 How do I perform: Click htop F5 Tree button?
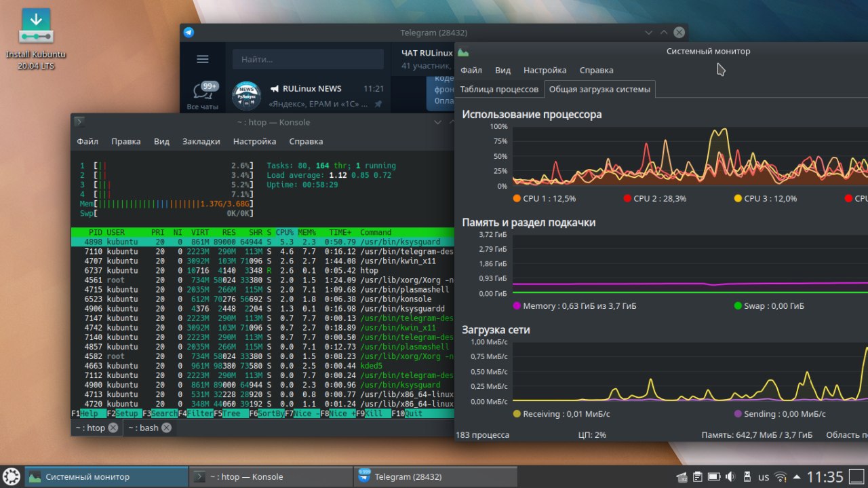231,413
